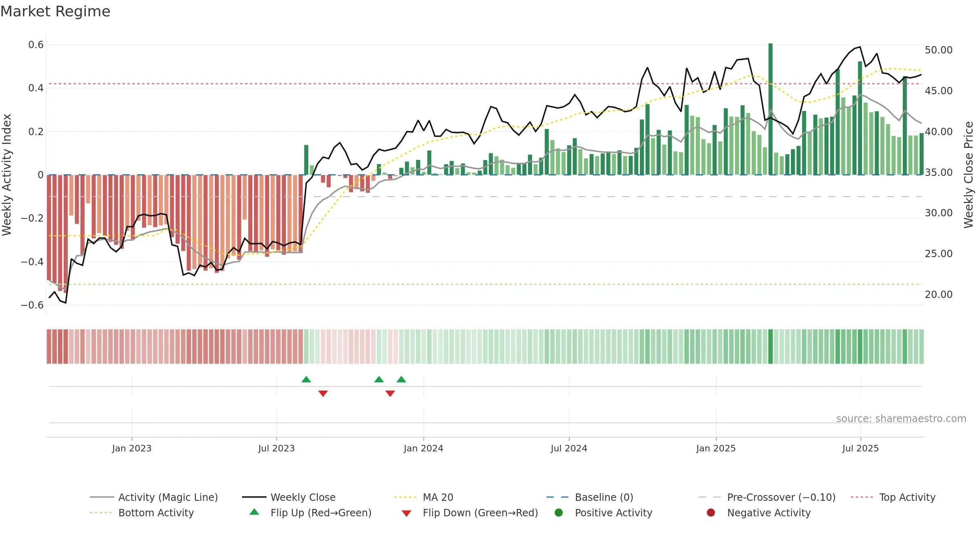Click the Jan 2023 axis label

132,448
